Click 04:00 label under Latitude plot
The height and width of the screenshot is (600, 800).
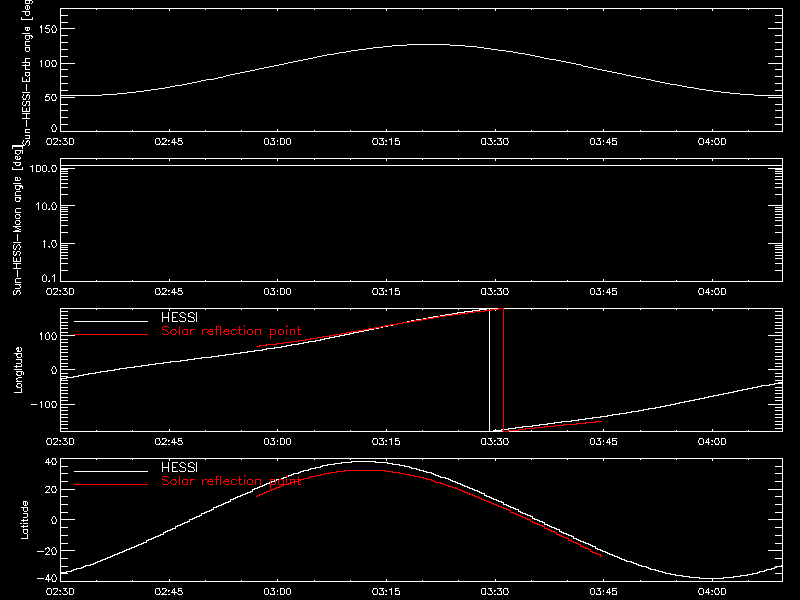click(x=712, y=591)
